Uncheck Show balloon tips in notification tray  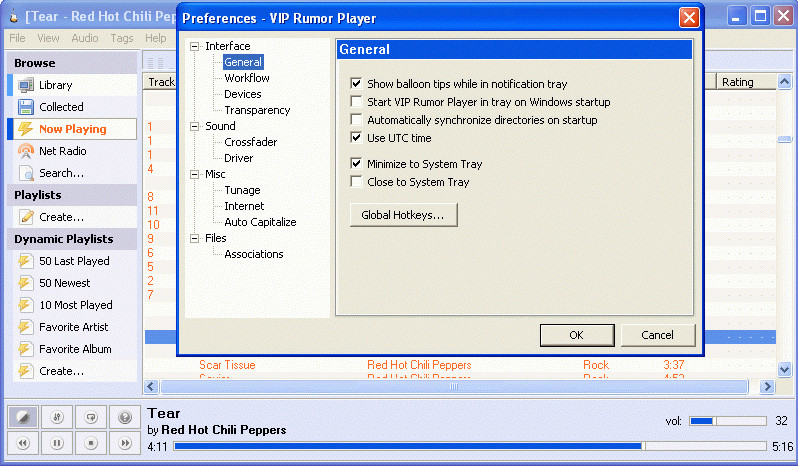coord(356,83)
